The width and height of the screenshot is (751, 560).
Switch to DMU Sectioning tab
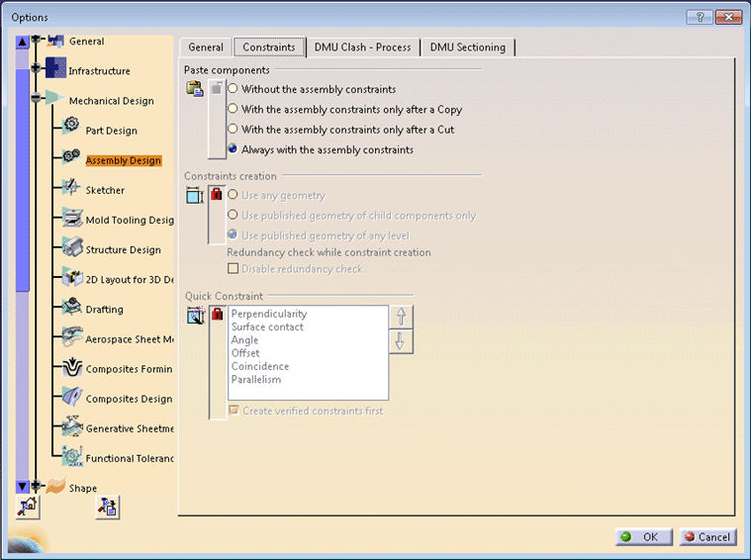[x=467, y=47]
